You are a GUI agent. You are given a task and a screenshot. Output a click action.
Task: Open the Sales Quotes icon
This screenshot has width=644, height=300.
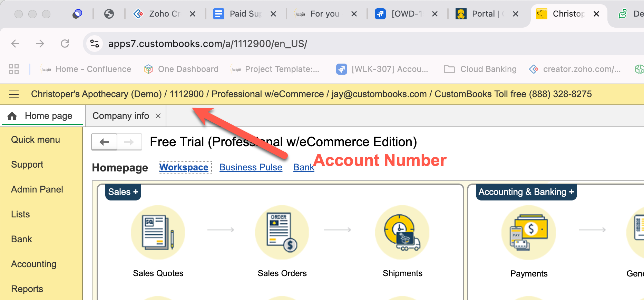(158, 232)
